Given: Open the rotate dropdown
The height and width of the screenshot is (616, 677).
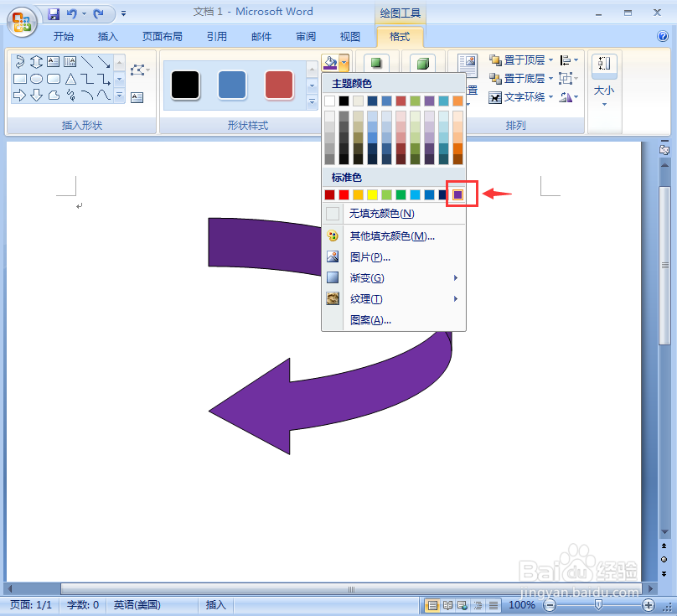Looking at the screenshot, I should (x=569, y=97).
